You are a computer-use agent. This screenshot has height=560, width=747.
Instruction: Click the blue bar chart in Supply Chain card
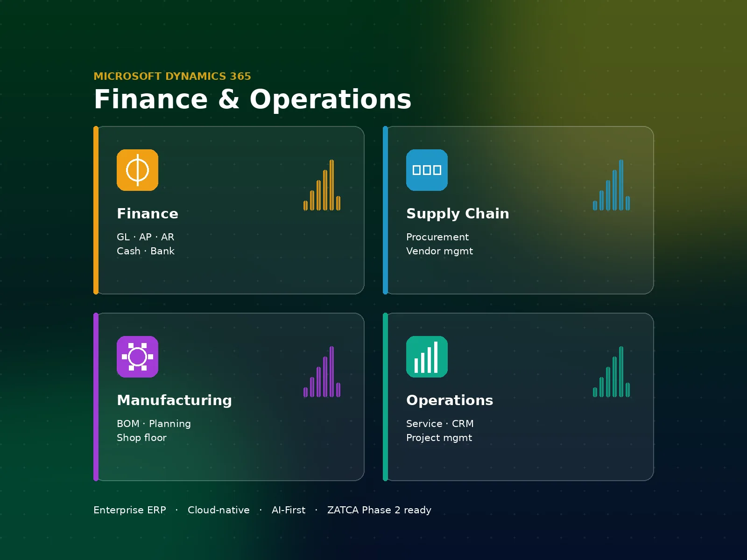[x=611, y=185]
